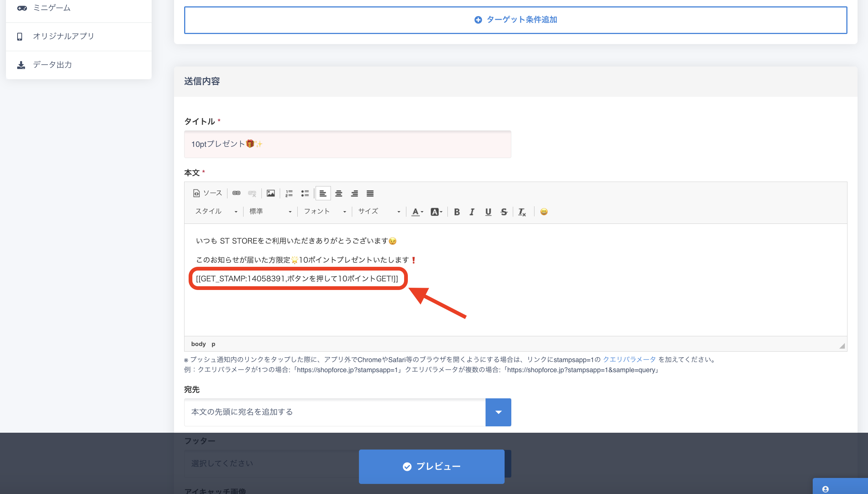
Task: Open the データ出力 menu item
Action: point(52,65)
